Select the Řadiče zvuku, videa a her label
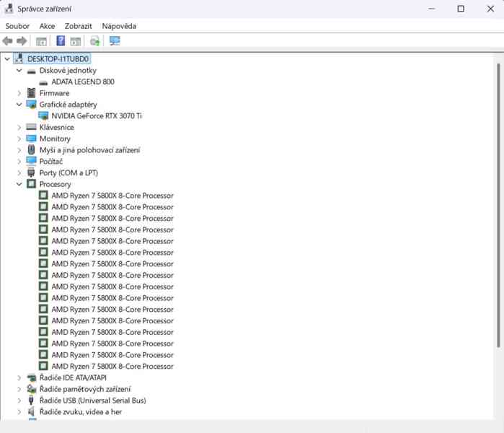 [x=80, y=412]
